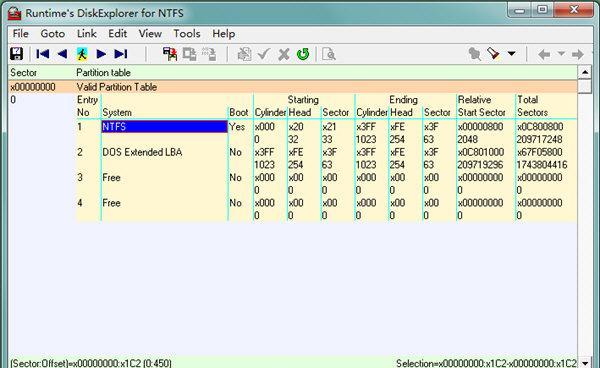Click the Total Sectors column heading

(x=532, y=106)
